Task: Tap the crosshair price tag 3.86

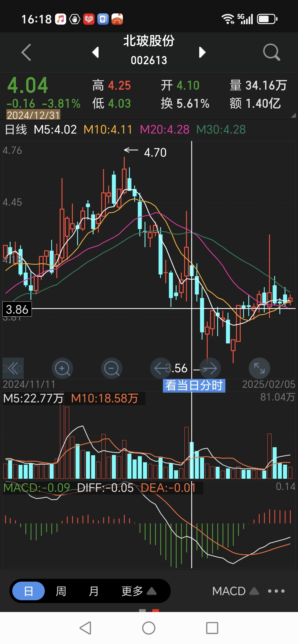Action: 17,309
